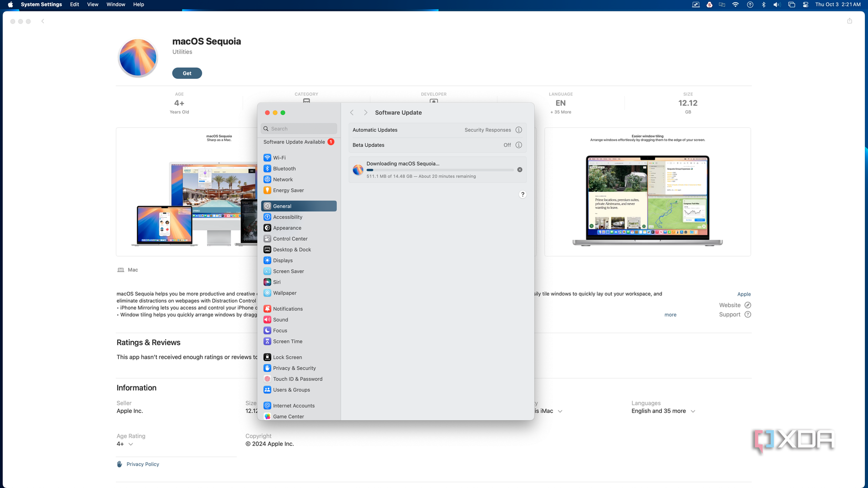
Task: Open Bluetooth settings in sidebar
Action: click(x=299, y=169)
